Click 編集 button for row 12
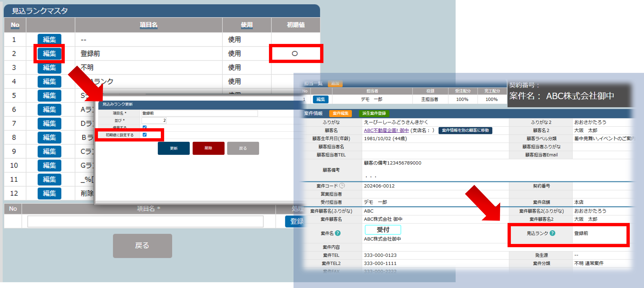This screenshot has width=644, height=288. (x=49, y=193)
